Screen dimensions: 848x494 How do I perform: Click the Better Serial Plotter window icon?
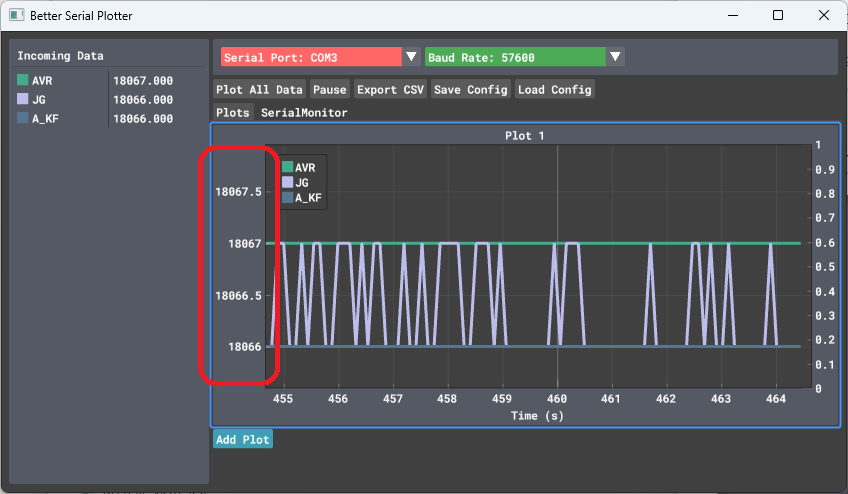[x=17, y=15]
